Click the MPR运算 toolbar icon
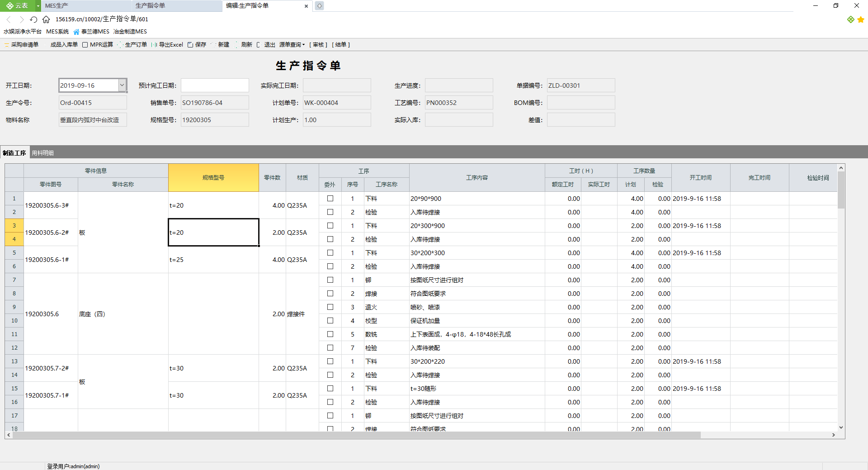 pos(85,45)
